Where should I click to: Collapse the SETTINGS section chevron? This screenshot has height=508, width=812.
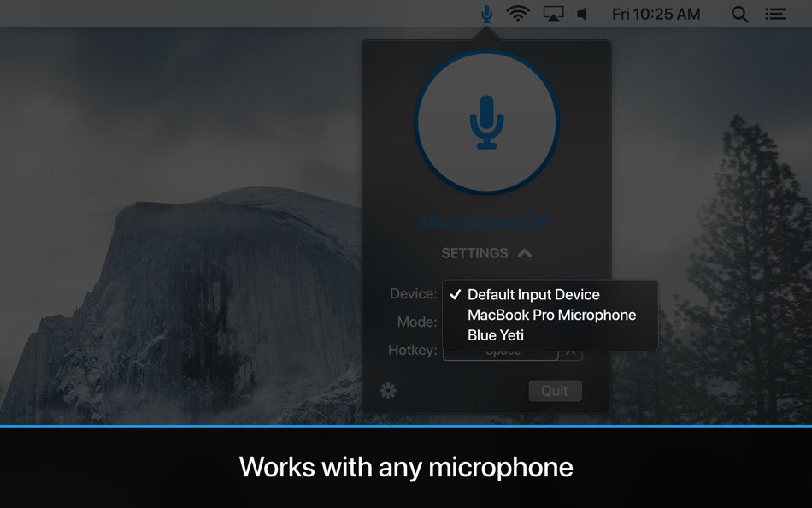(525, 253)
